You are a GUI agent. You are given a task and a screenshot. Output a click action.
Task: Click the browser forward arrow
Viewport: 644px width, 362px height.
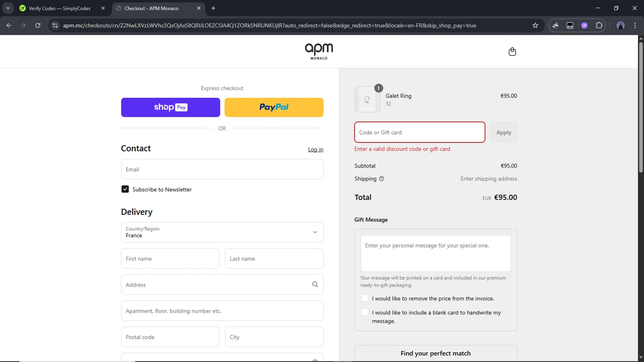(23, 25)
